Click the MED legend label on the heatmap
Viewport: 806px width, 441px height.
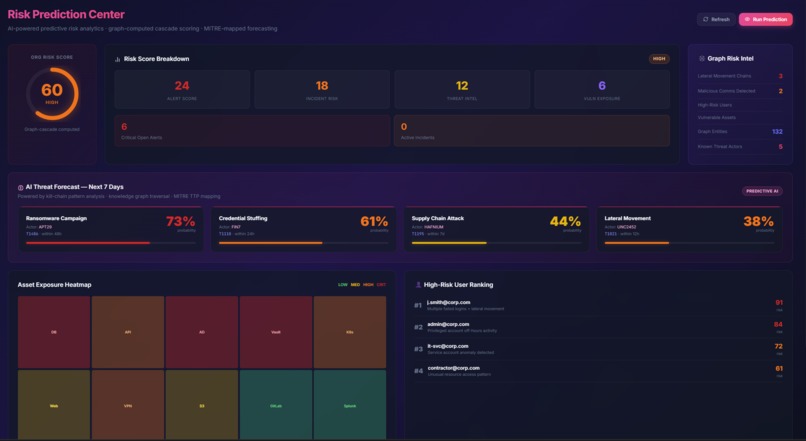pyautogui.click(x=355, y=285)
